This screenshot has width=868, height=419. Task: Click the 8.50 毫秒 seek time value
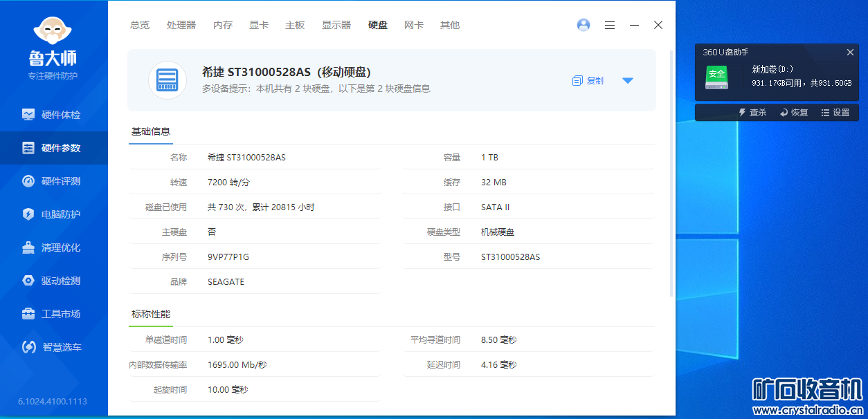coord(499,340)
